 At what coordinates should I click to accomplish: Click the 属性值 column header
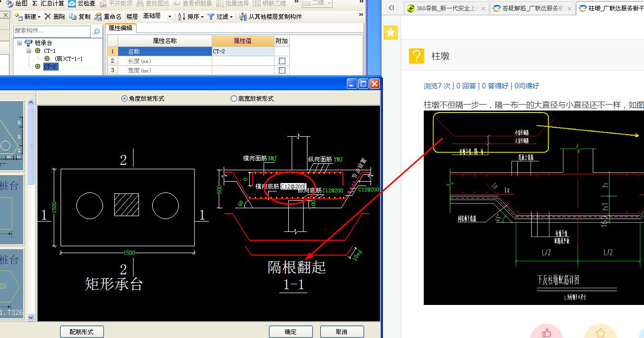(243, 41)
